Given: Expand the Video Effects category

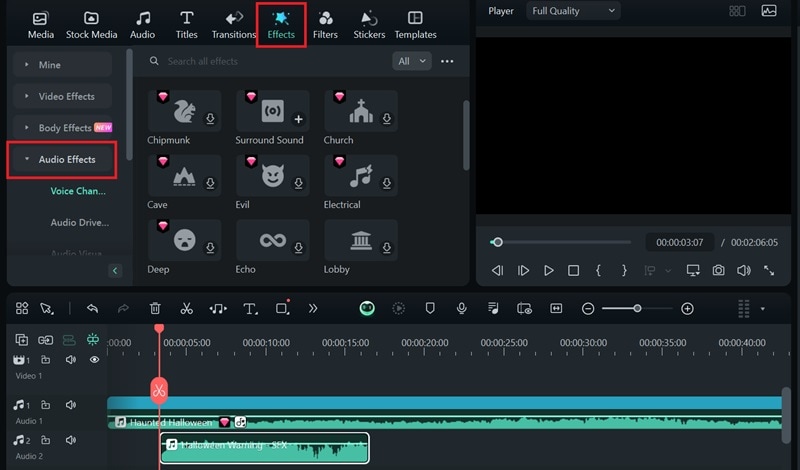Looking at the screenshot, I should click(62, 96).
